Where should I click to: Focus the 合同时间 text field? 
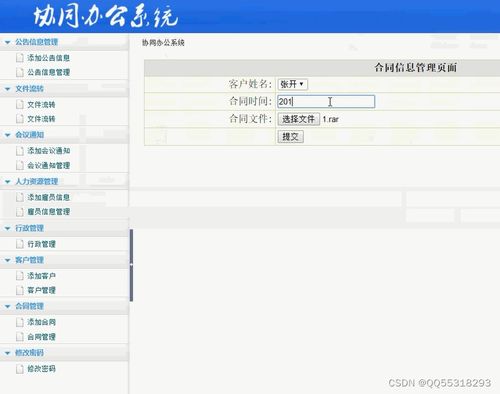click(x=326, y=101)
